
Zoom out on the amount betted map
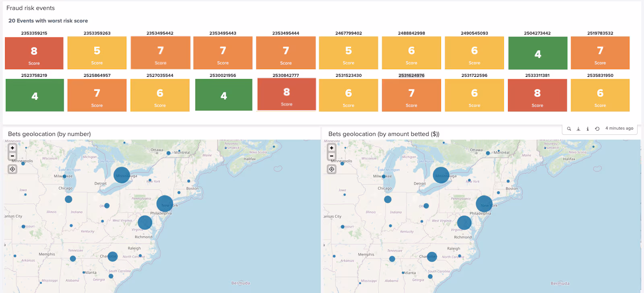(x=332, y=156)
